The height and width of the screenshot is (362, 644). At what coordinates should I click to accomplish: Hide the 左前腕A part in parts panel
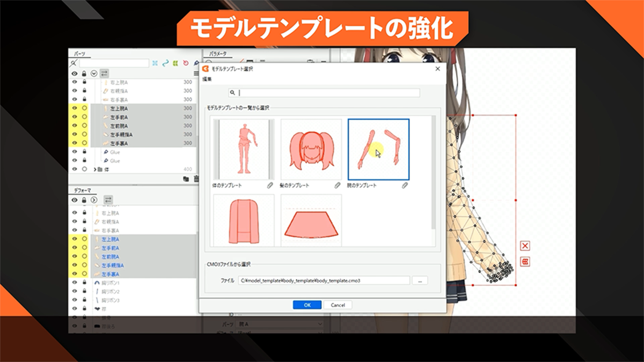point(75,125)
